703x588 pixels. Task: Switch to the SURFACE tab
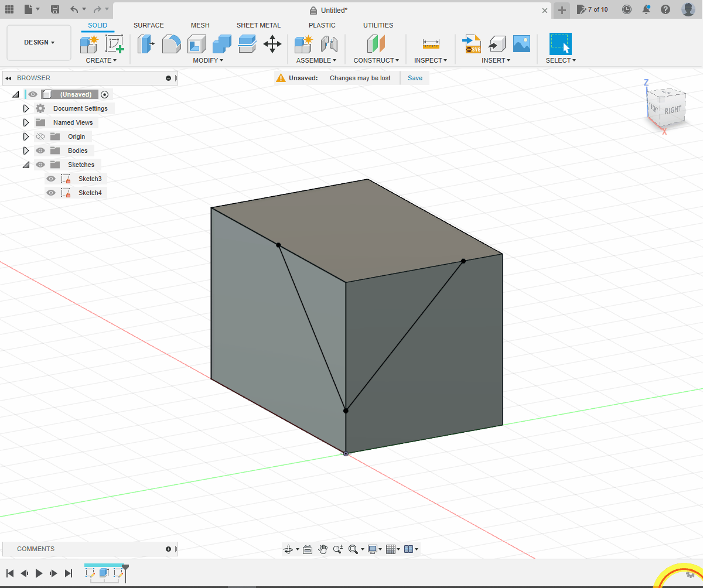[x=148, y=25]
